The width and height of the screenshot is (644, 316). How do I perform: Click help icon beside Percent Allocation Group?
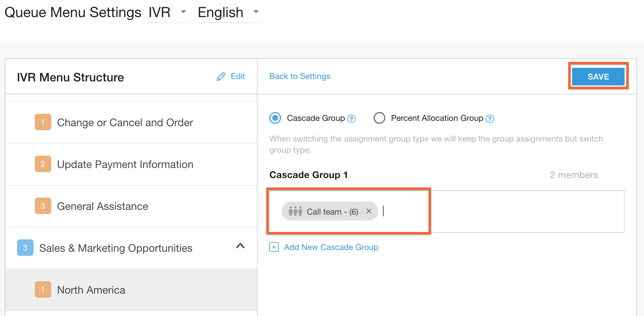[490, 119]
